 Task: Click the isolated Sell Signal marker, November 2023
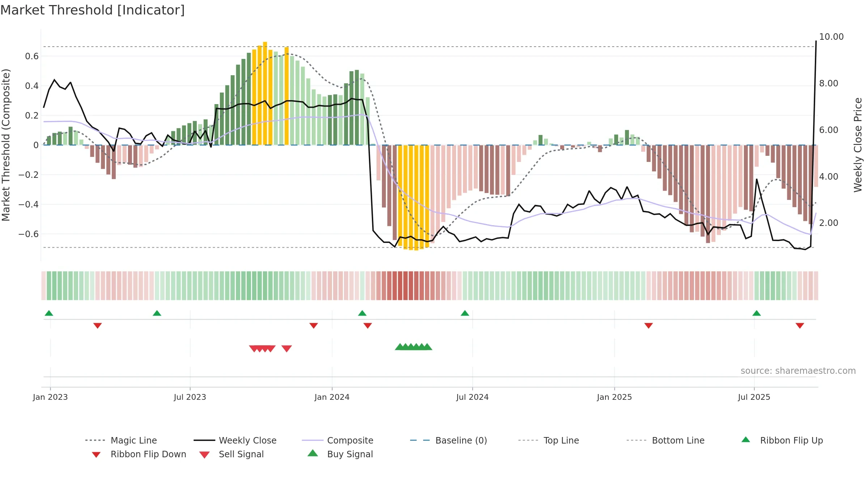(x=286, y=349)
